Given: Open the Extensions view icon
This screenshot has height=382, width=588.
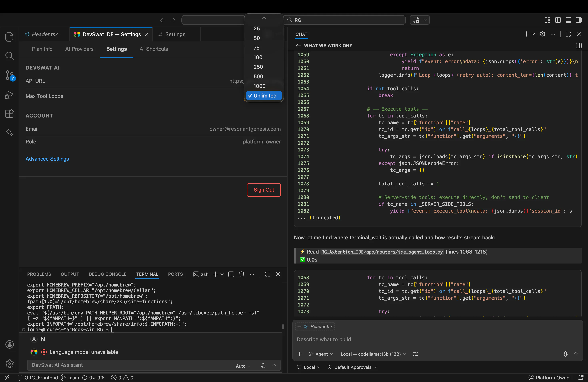Looking at the screenshot, I should pyautogui.click(x=9, y=113).
